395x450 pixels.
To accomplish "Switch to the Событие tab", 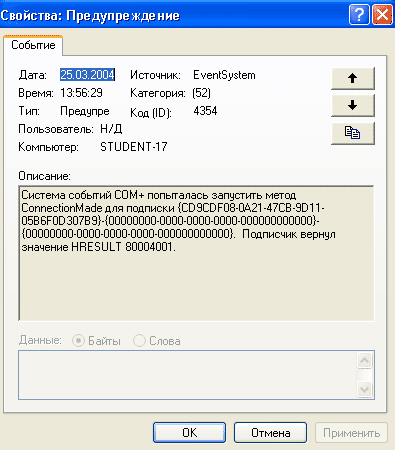I will coord(33,45).
